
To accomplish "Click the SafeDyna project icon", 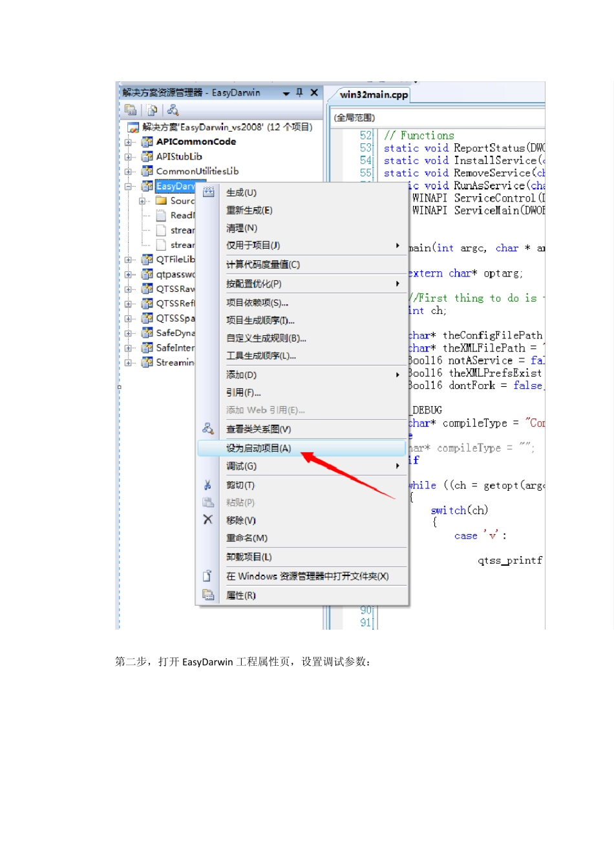I will [x=147, y=333].
